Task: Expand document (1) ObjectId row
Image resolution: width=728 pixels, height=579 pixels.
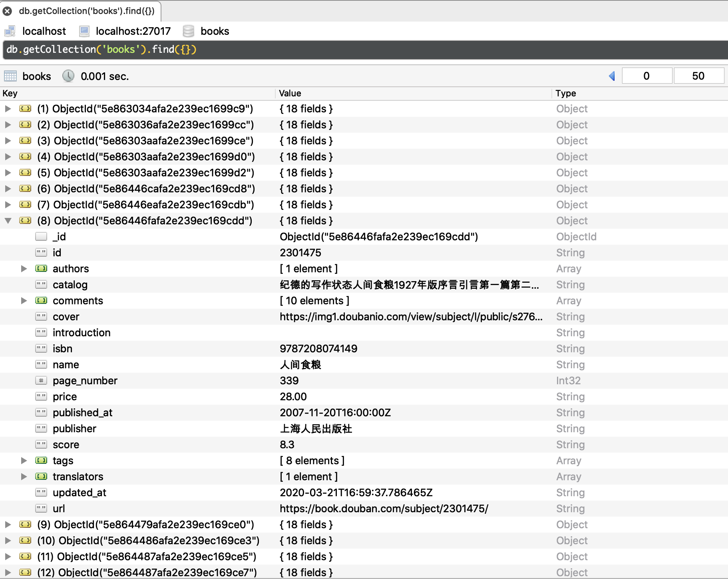Action: pos(8,109)
